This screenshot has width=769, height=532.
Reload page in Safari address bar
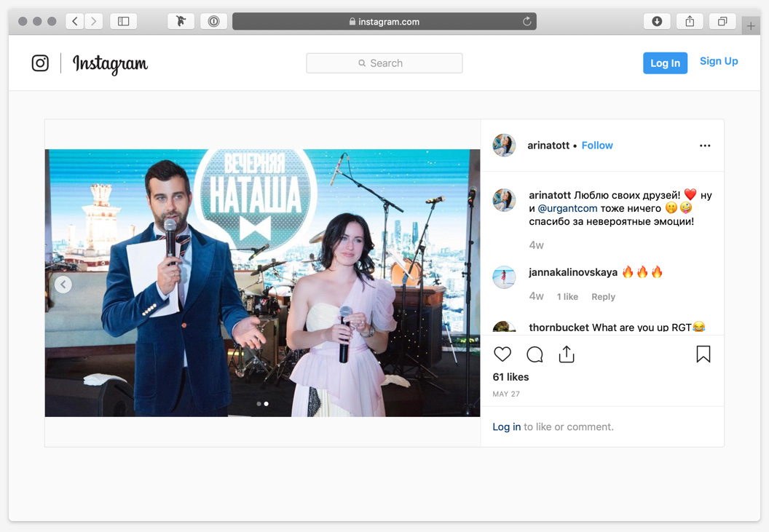pos(527,22)
